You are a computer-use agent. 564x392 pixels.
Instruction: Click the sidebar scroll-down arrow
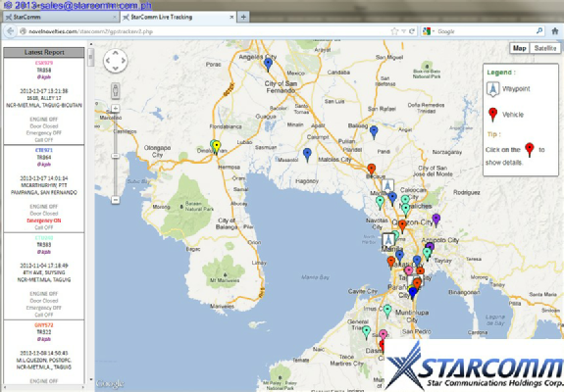click(x=90, y=379)
